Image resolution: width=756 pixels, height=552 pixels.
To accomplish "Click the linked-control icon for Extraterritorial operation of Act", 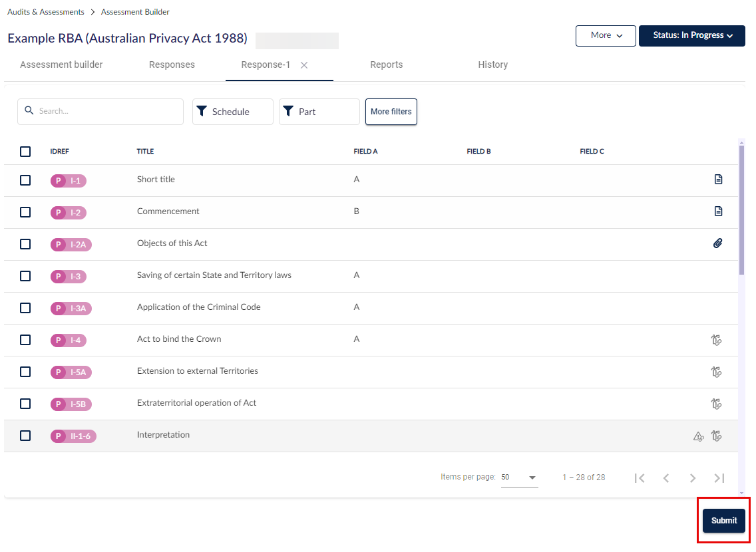I will pyautogui.click(x=717, y=404).
